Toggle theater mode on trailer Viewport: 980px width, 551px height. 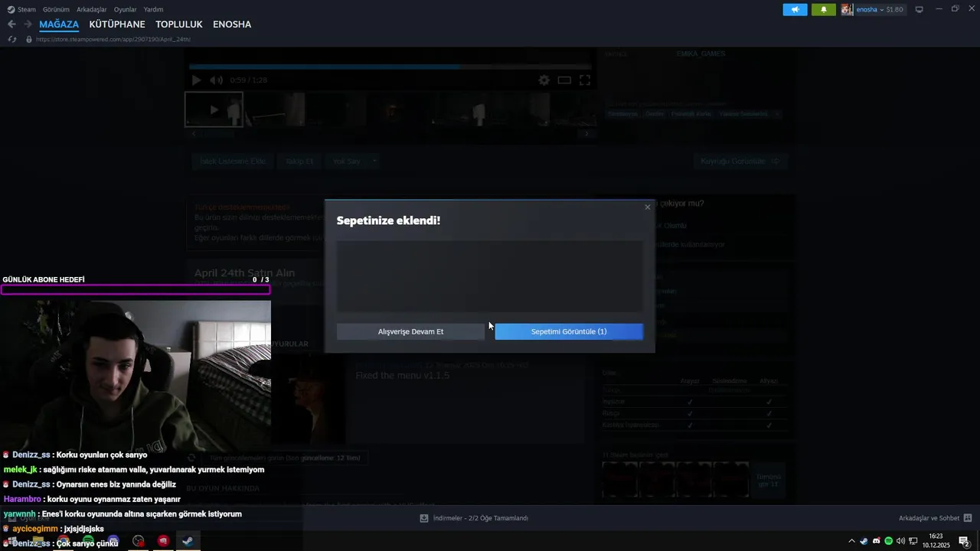click(564, 80)
